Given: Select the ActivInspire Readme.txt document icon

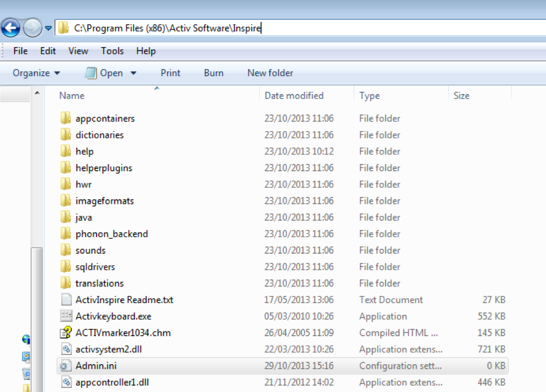Looking at the screenshot, I should tap(66, 300).
